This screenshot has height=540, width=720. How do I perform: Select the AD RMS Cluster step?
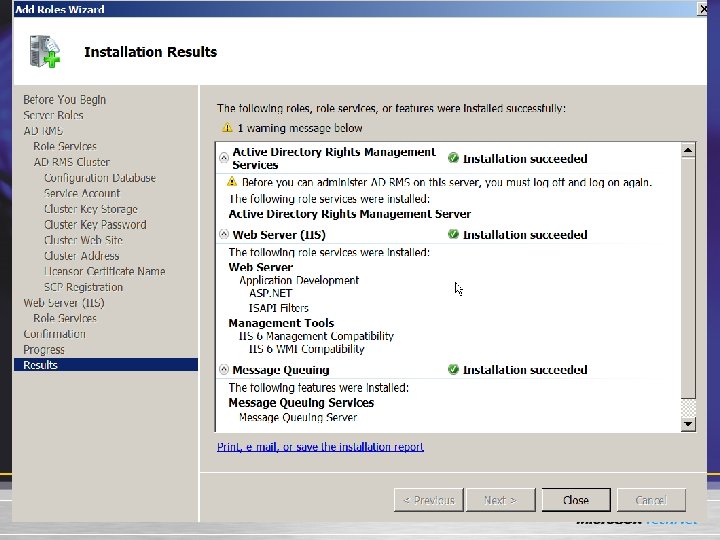(72, 162)
